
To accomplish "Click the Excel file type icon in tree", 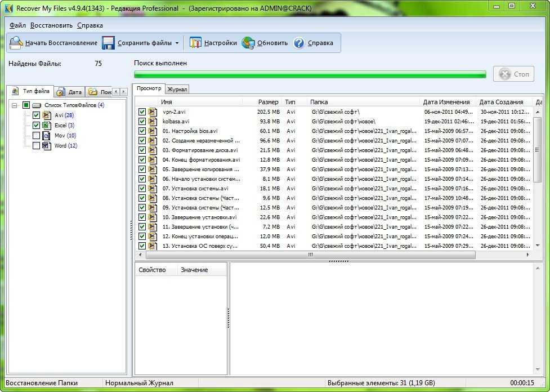I will coord(47,125).
